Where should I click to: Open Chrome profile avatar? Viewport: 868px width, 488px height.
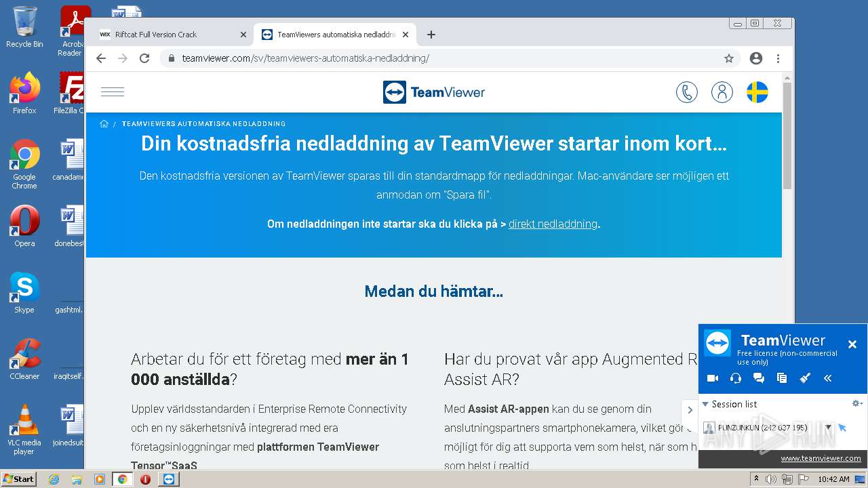coord(756,58)
